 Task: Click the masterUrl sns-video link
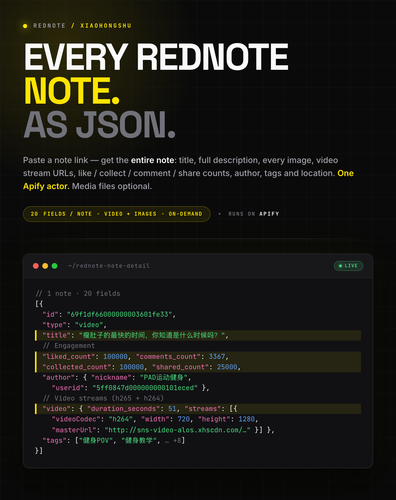pos(177,430)
